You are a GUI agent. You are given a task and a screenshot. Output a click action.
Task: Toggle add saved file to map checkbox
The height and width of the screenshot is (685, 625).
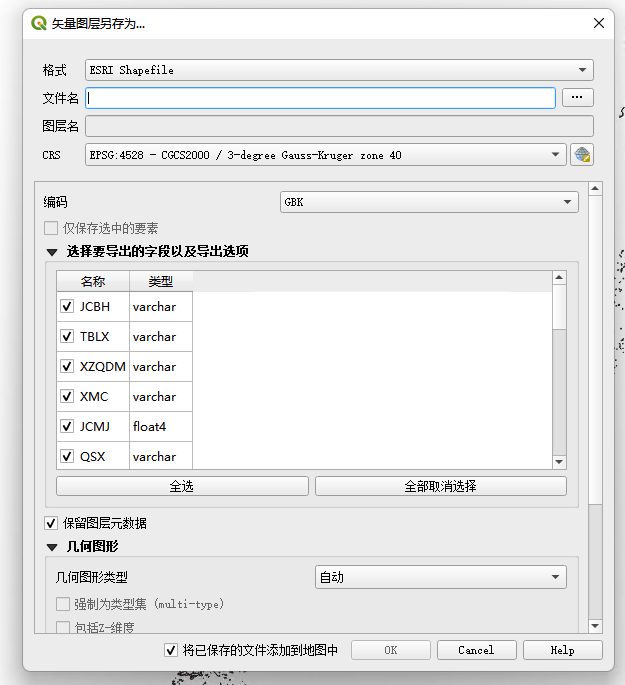click(x=171, y=650)
